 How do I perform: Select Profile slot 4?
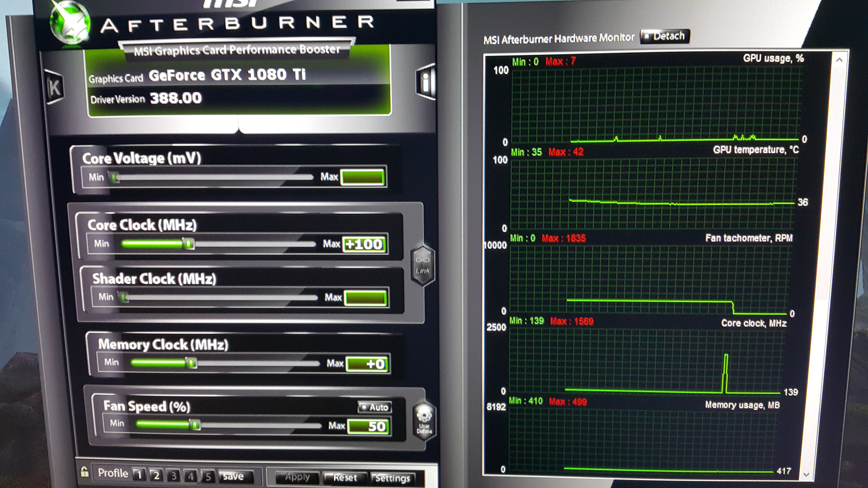coord(191,476)
